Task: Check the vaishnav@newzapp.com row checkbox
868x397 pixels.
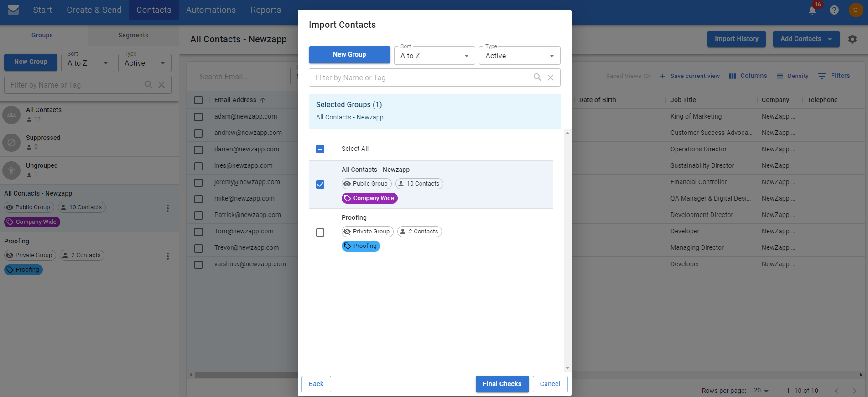Action: [x=198, y=265]
